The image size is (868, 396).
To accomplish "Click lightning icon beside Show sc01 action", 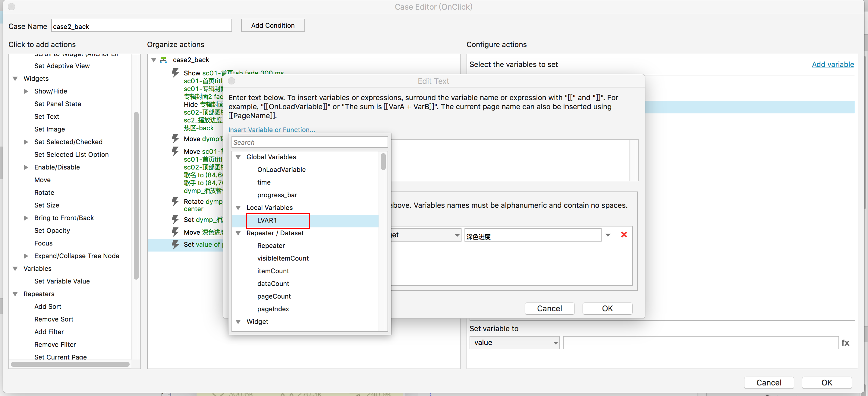I will click(175, 73).
